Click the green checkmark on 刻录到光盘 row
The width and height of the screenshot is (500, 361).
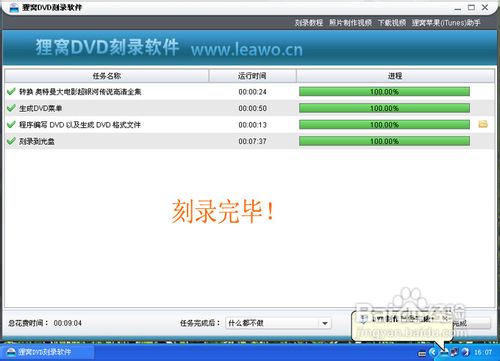(x=11, y=141)
